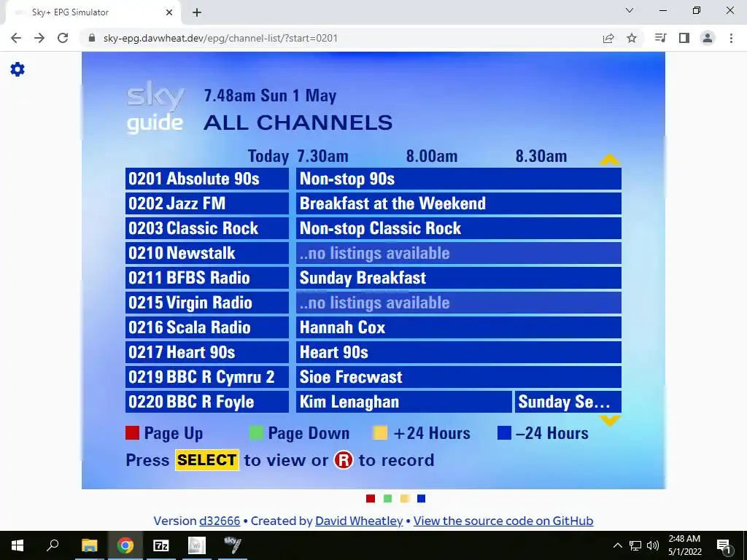The width and height of the screenshot is (747, 560).
Task: Select channel 0211 BFBS Radio
Action: (x=207, y=278)
